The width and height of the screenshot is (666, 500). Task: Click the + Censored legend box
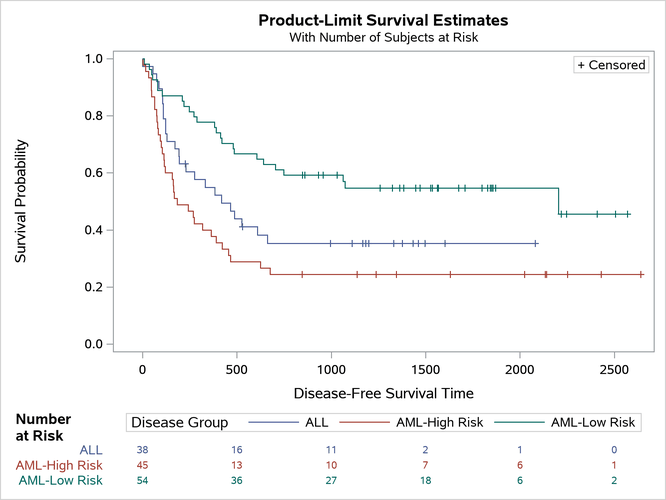click(x=612, y=65)
